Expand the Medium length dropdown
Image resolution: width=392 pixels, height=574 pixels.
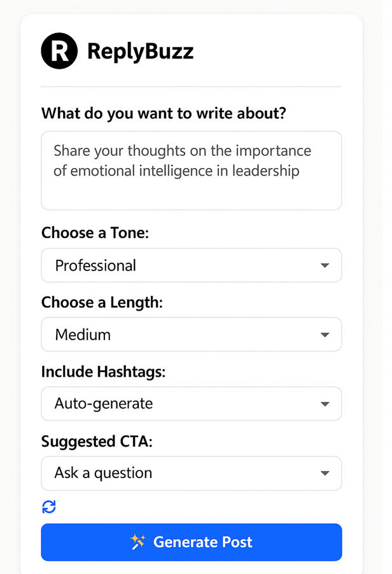191,335
